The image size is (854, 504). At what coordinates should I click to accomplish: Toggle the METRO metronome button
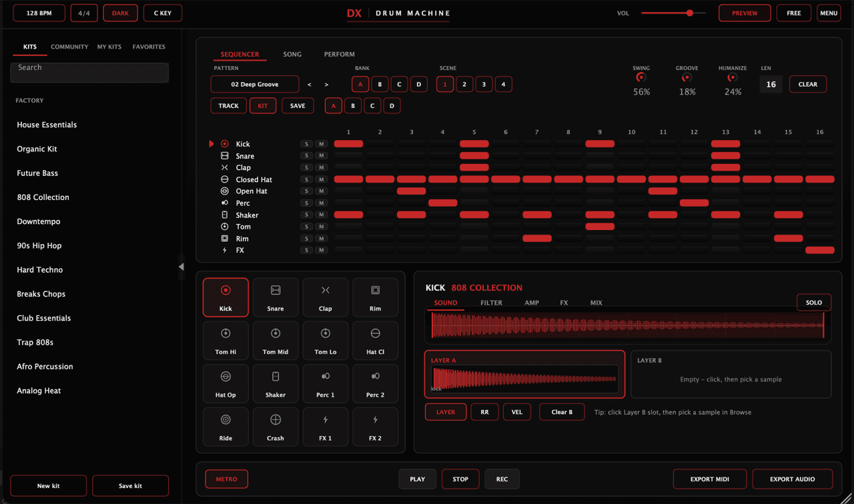[x=226, y=479]
